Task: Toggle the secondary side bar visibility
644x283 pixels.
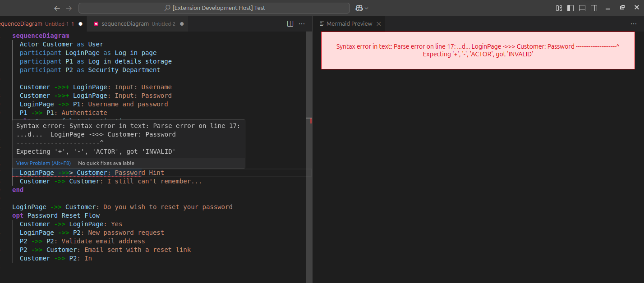Action: point(594,8)
